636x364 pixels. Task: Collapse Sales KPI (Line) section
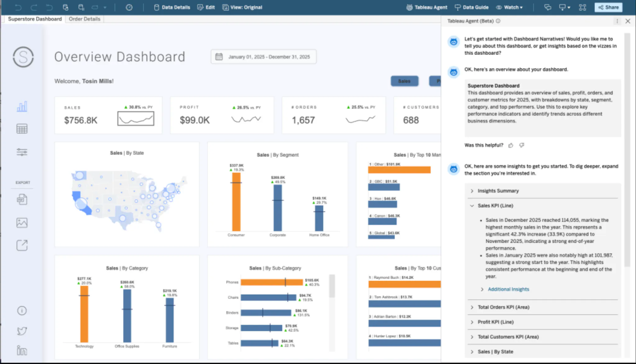pyautogui.click(x=543, y=206)
